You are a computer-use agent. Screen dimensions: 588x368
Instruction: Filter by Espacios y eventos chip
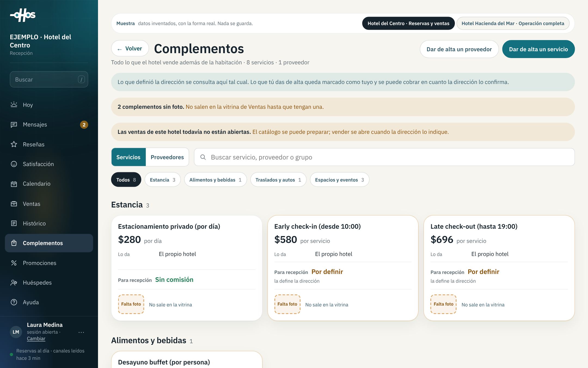click(339, 180)
